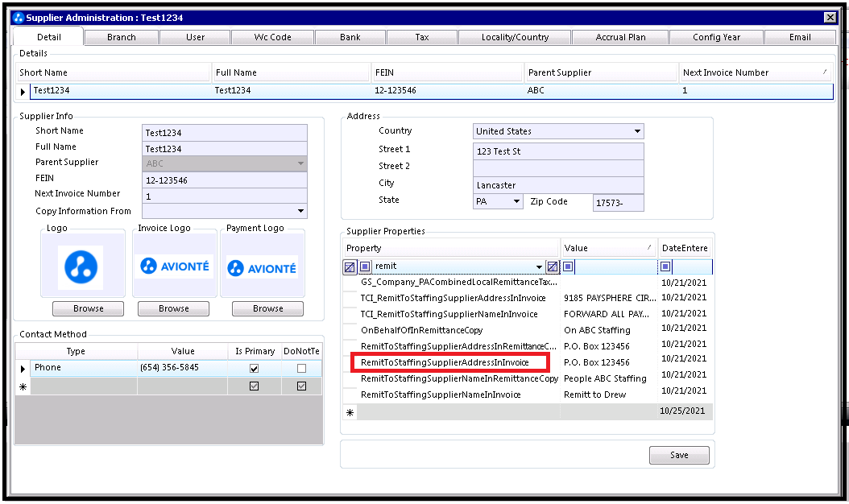Open the Accrual Plan tab

620,37
